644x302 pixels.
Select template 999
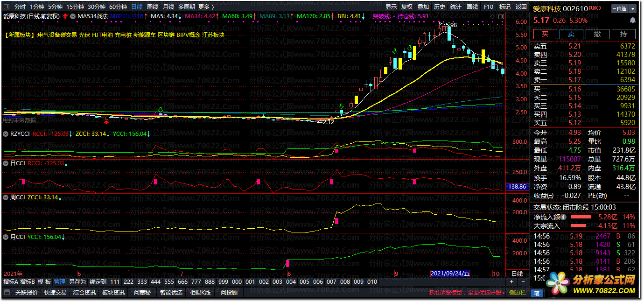click(x=224, y=282)
